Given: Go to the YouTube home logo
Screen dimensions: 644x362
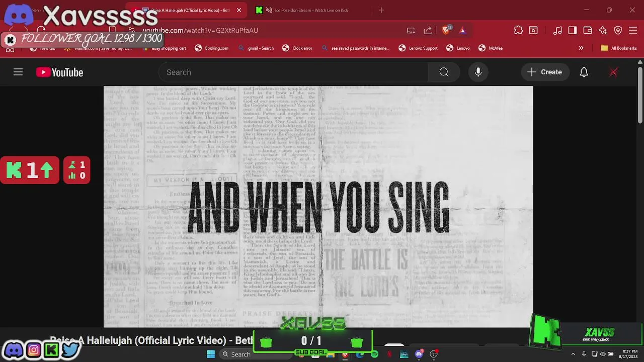Looking at the screenshot, I should [x=59, y=72].
